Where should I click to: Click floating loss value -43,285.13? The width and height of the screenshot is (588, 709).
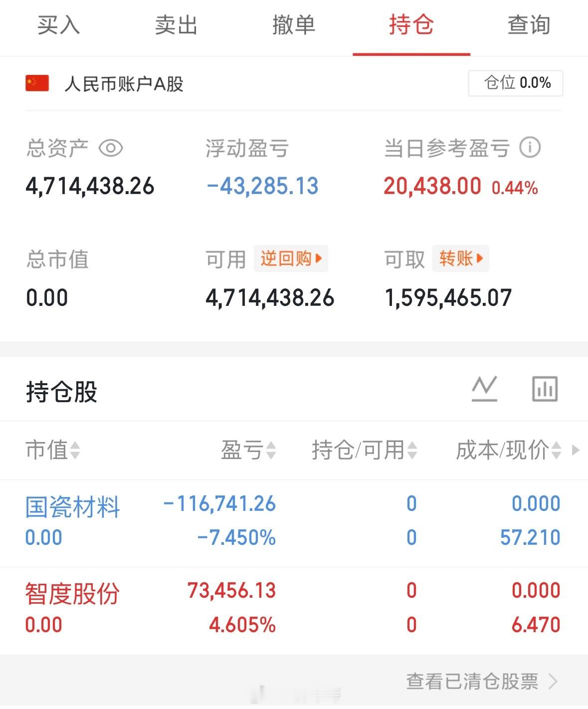[x=262, y=187]
